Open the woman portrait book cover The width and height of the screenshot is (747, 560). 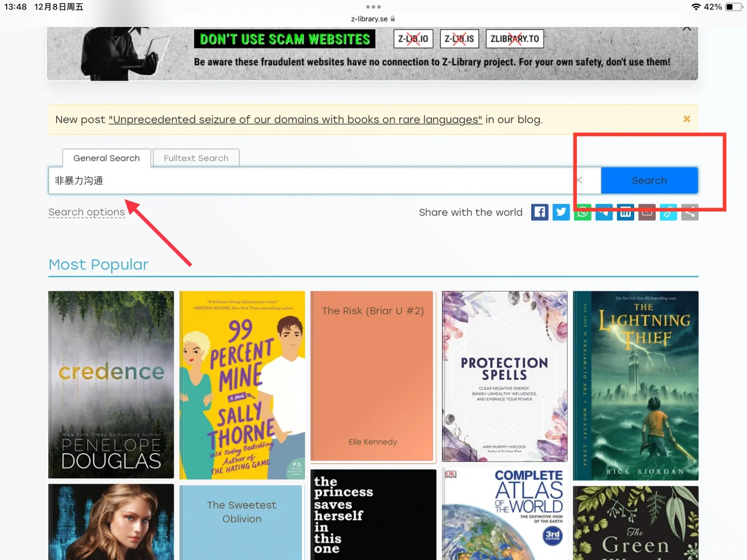click(111, 522)
